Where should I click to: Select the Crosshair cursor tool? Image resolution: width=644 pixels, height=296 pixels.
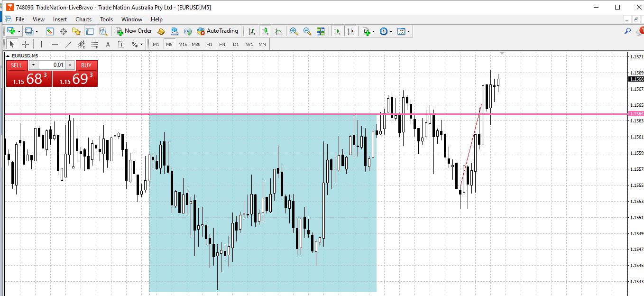tap(26, 44)
